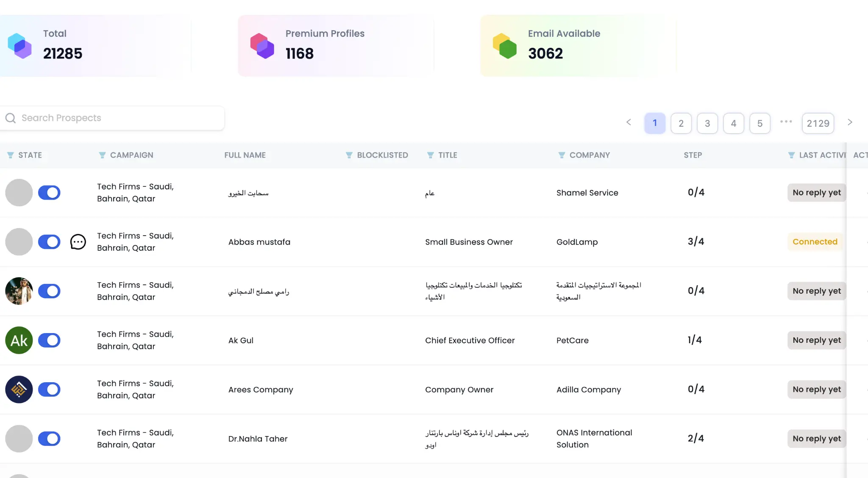The height and width of the screenshot is (478, 868).
Task: Click the Premium Profiles hexagon icon
Action: [262, 46]
